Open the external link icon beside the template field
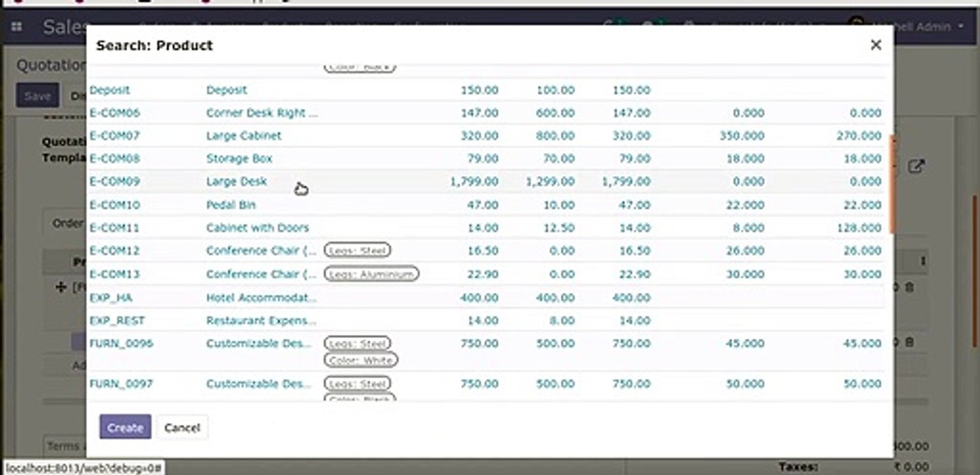Viewport: 980px width, 475px height. point(915,166)
